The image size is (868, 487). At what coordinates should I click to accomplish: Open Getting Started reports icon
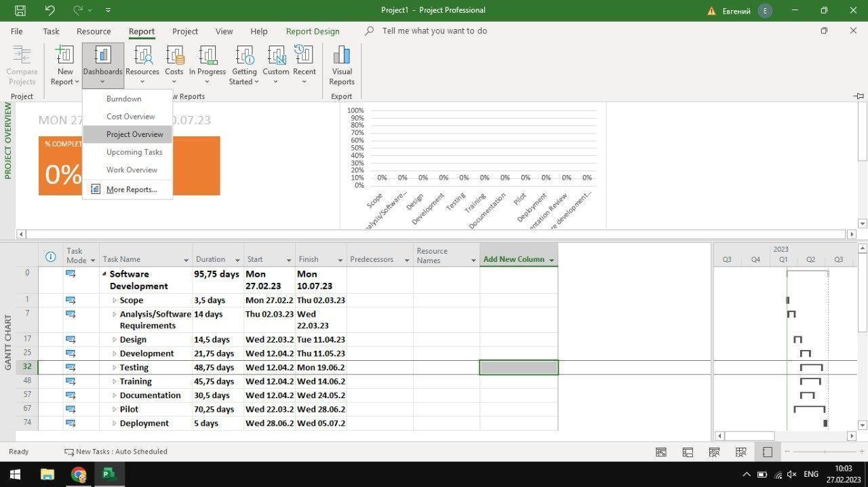coord(244,66)
